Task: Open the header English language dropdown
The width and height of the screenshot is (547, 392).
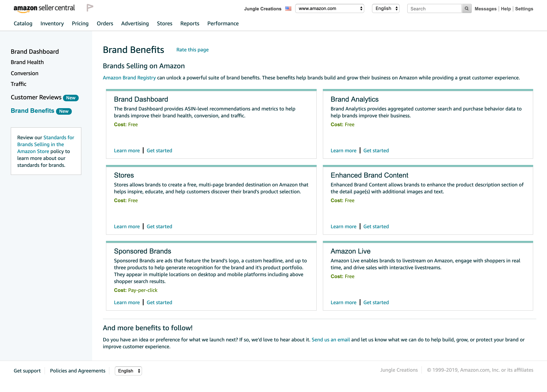Action: point(385,9)
